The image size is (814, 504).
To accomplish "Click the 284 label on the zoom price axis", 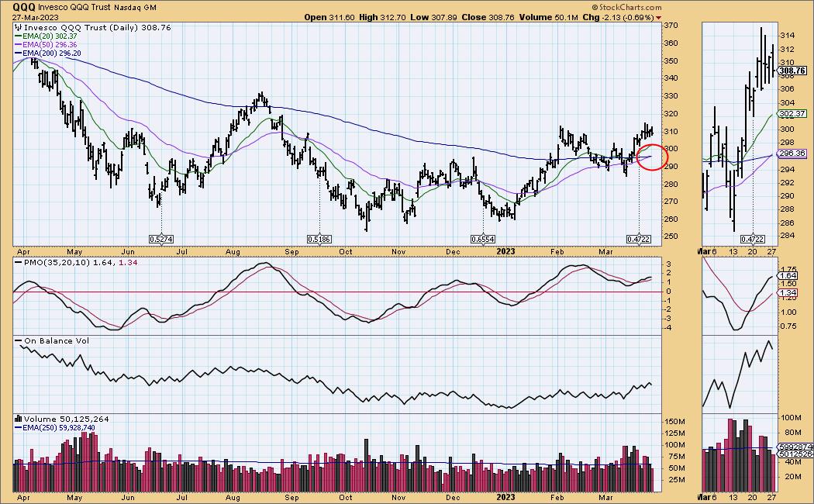I will (787, 236).
